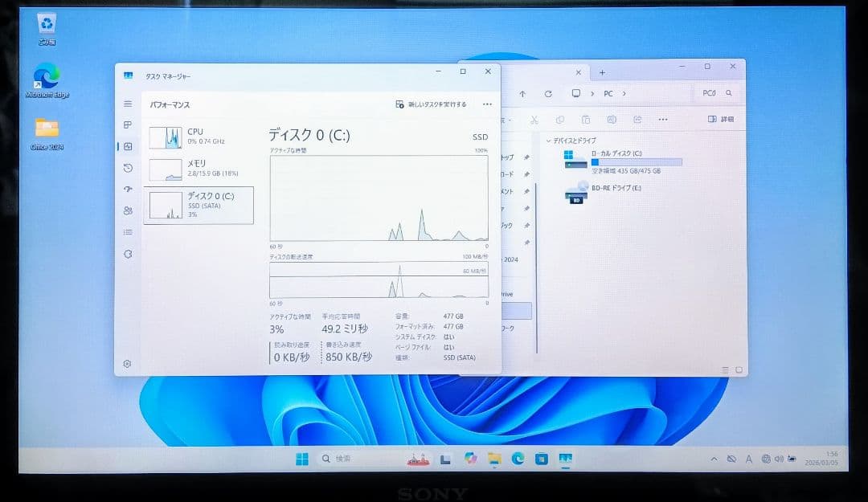Open the Processes page in Task Manager
This screenshot has width=868, height=502.
point(127,125)
